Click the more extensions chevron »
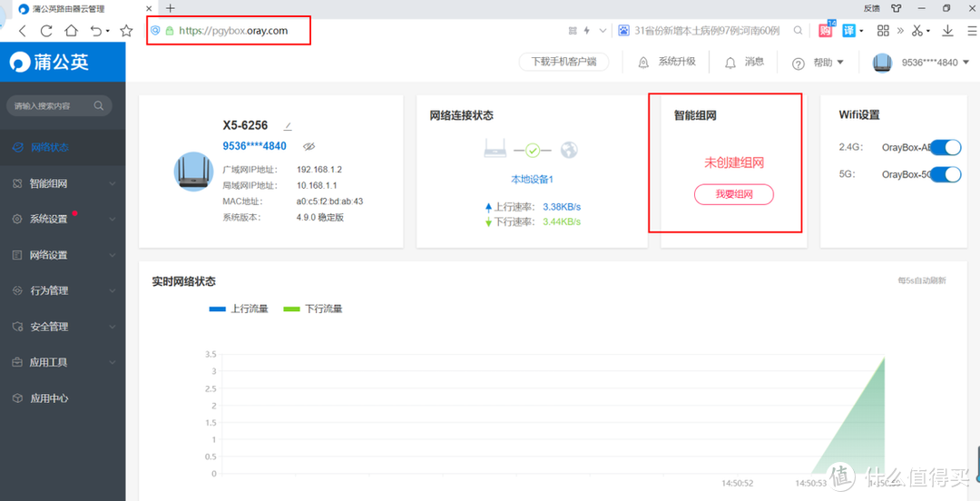This screenshot has height=501, width=980. click(x=900, y=30)
